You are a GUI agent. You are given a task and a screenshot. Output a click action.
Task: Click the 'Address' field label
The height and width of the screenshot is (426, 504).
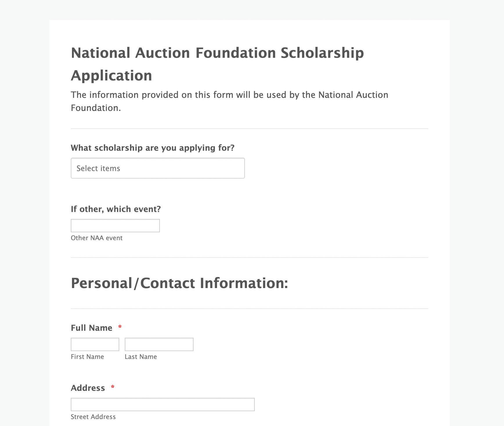(x=88, y=388)
